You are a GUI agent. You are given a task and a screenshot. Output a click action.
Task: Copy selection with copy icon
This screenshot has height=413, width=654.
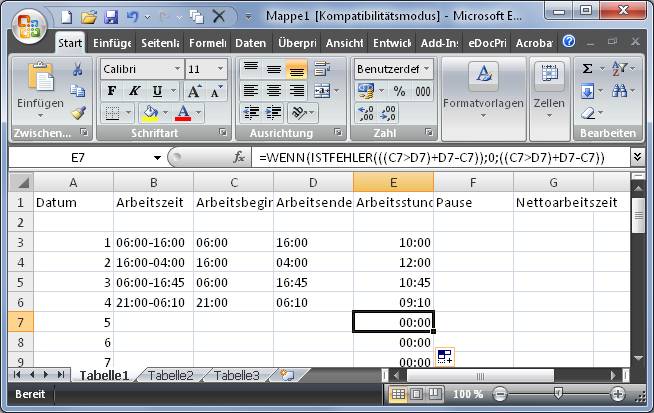tap(78, 91)
